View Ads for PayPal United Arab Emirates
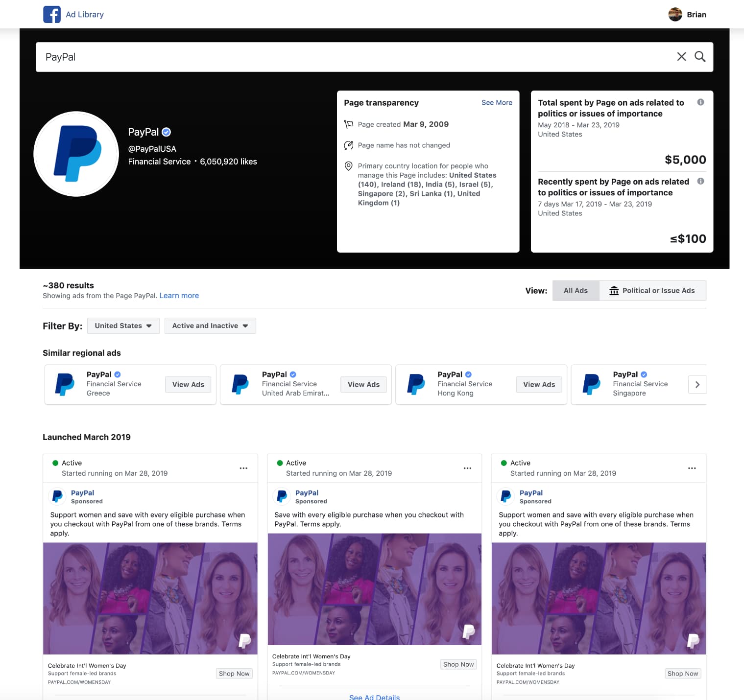This screenshot has width=744, height=700. pos(363,385)
